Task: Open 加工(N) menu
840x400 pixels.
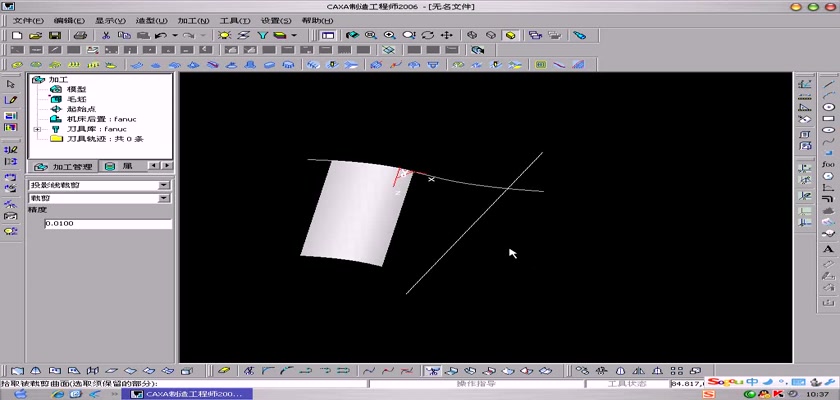Action: [x=193, y=20]
